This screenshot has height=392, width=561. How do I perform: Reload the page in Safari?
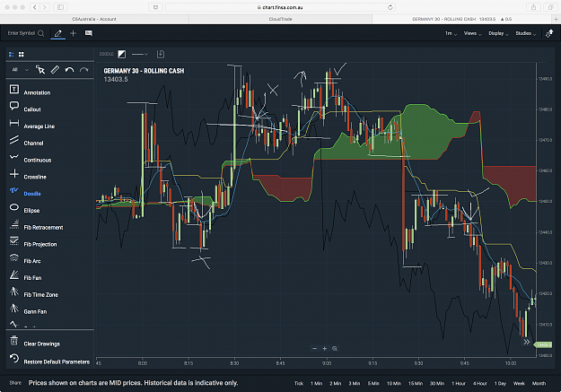point(390,7)
